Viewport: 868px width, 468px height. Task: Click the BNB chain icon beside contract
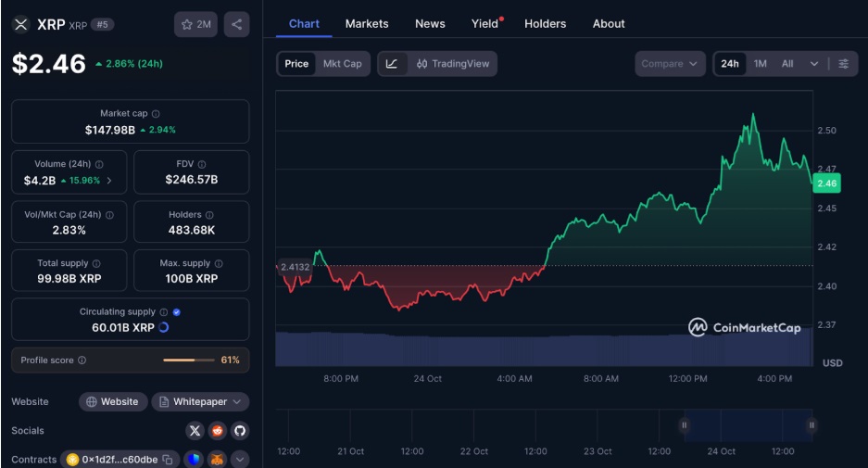click(72, 459)
